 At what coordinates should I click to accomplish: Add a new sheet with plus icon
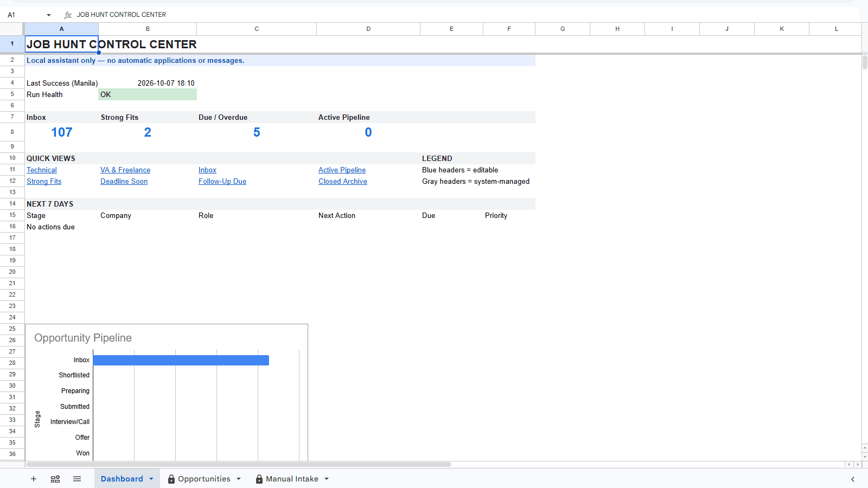click(x=34, y=479)
